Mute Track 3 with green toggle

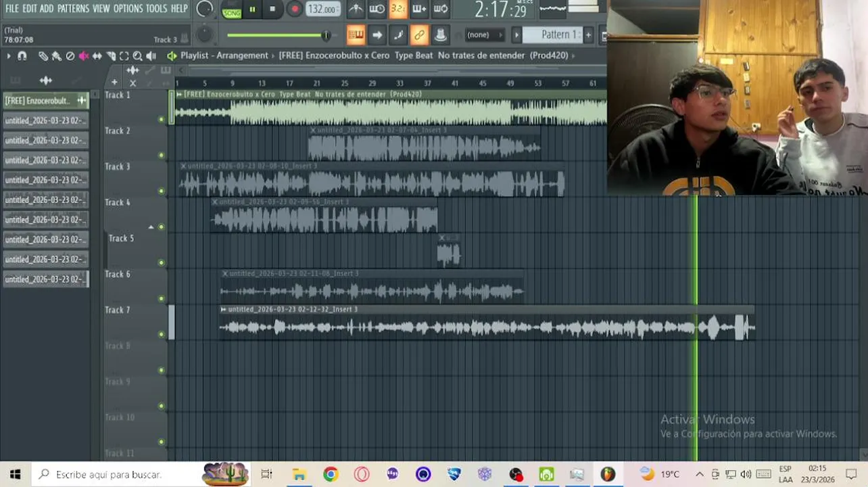(161, 191)
